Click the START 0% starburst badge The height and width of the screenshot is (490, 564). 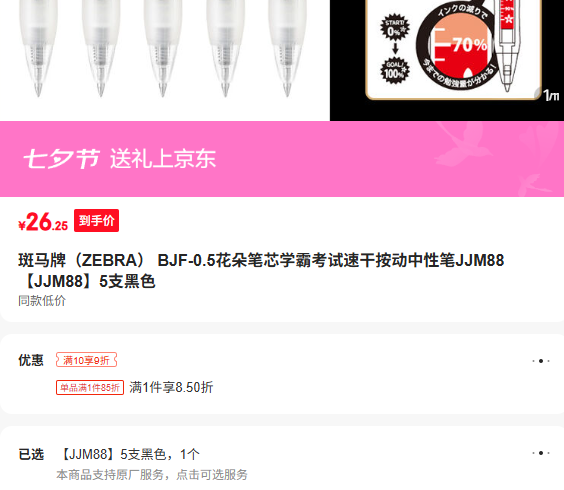[x=395, y=28]
